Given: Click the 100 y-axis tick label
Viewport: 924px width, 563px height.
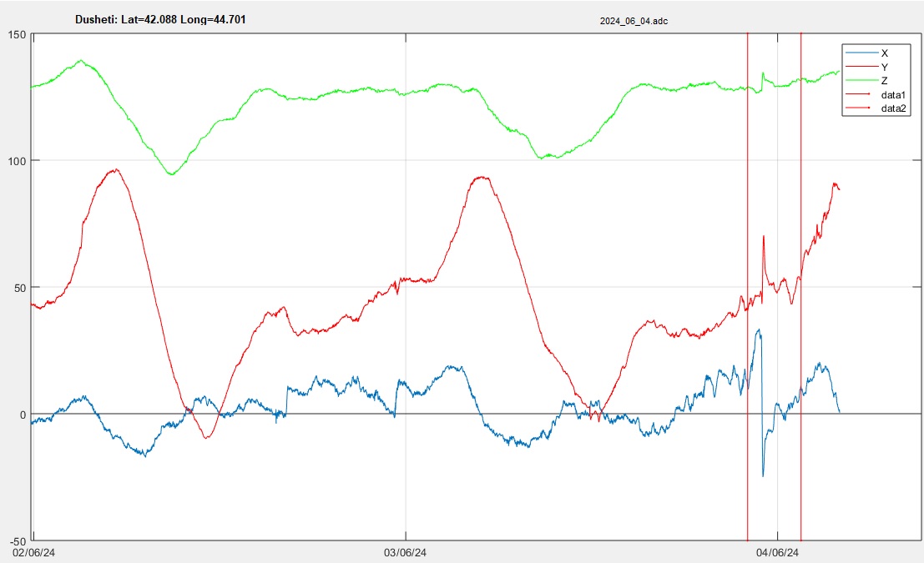Looking at the screenshot, I should coord(17,161).
